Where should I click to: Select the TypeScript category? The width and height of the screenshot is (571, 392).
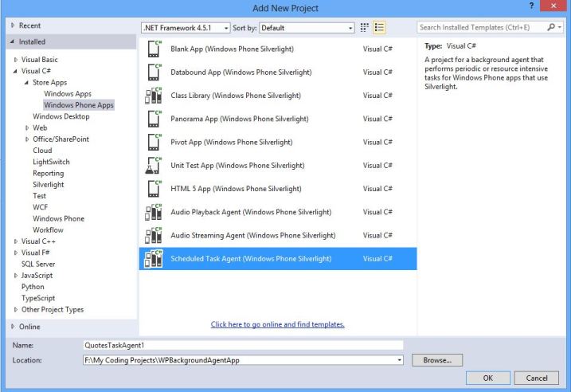[x=38, y=298]
